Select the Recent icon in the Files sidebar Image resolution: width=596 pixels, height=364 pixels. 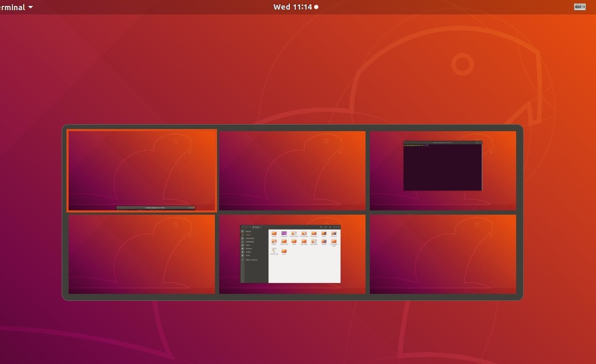(x=243, y=231)
